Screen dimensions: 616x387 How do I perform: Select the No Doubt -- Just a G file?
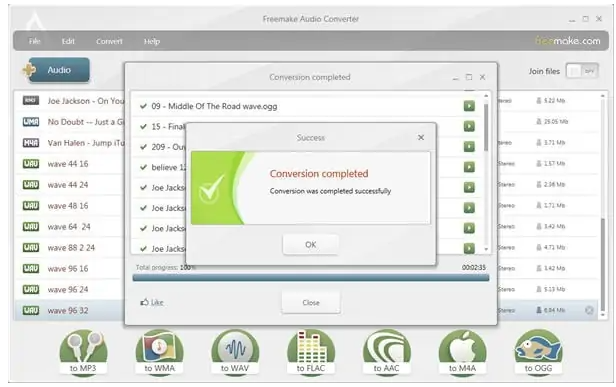pos(85,122)
